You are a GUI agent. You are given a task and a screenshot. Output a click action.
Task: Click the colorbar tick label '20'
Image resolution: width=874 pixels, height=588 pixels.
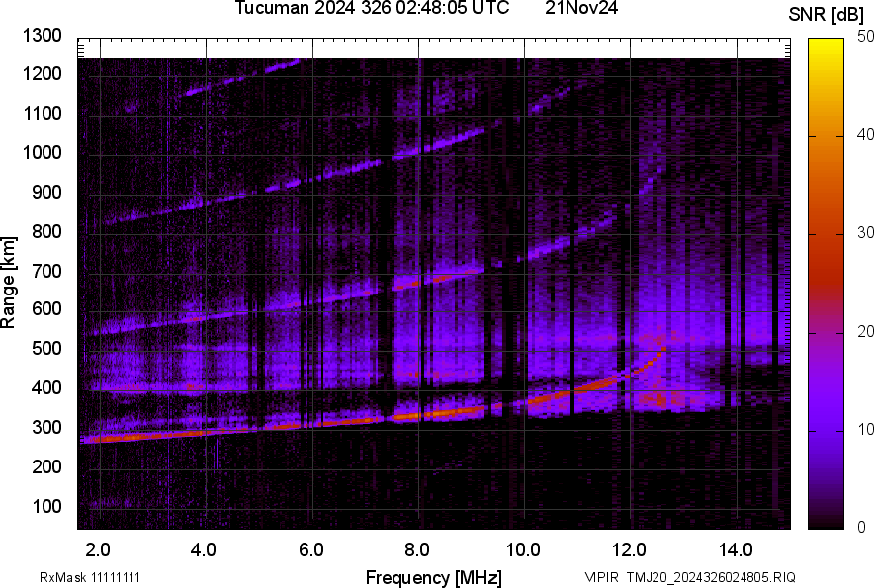coord(866,331)
